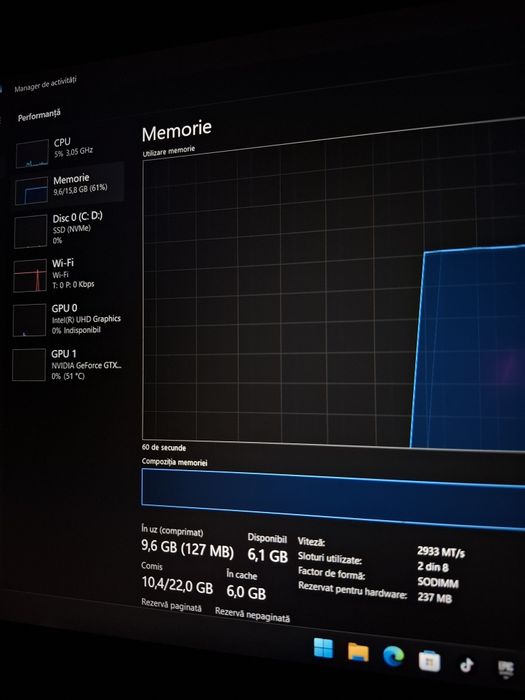Viewport: 525px width, 700px height.
Task: Select GPU 0 Intel UHD Graphics
Action: click(67, 319)
